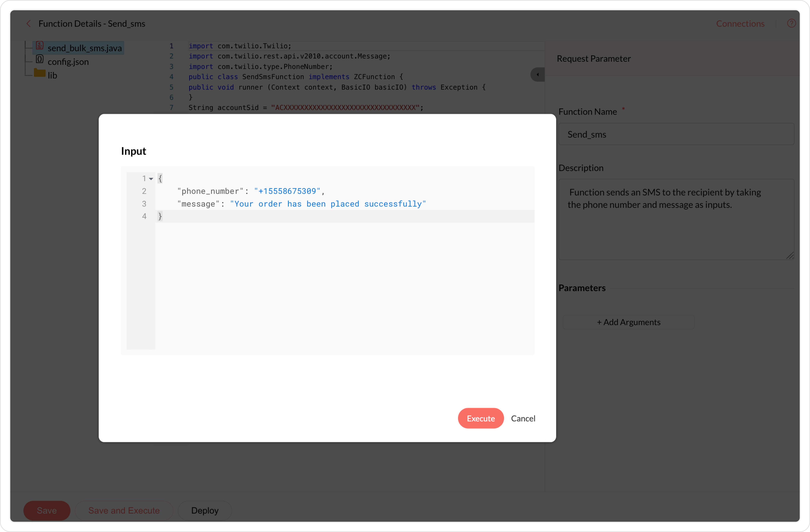The height and width of the screenshot is (532, 810).
Task: Click the back arrow beside Function Details
Action: click(29, 23)
